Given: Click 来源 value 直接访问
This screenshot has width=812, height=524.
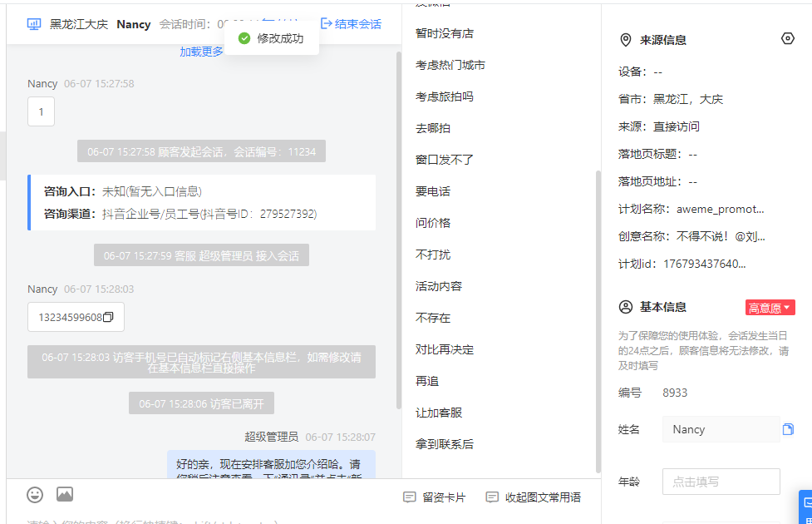Looking at the screenshot, I should tap(677, 126).
